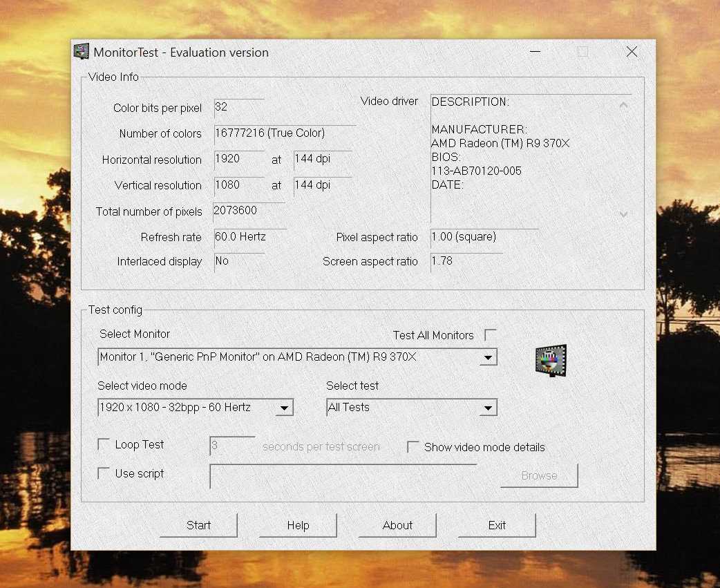Viewport: 720px width, 588px height.
Task: Close the MonitorTest window
Action: (632, 52)
